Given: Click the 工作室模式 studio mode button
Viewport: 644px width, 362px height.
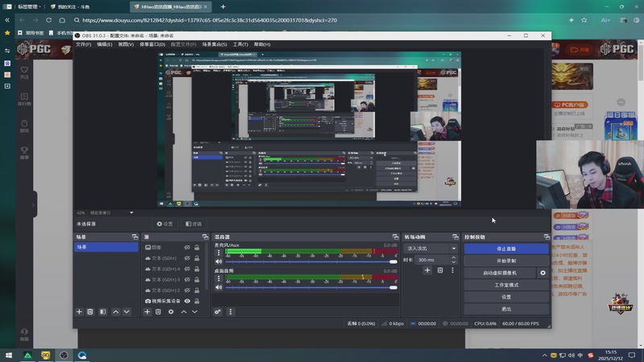Looking at the screenshot, I should pyautogui.click(x=506, y=285).
